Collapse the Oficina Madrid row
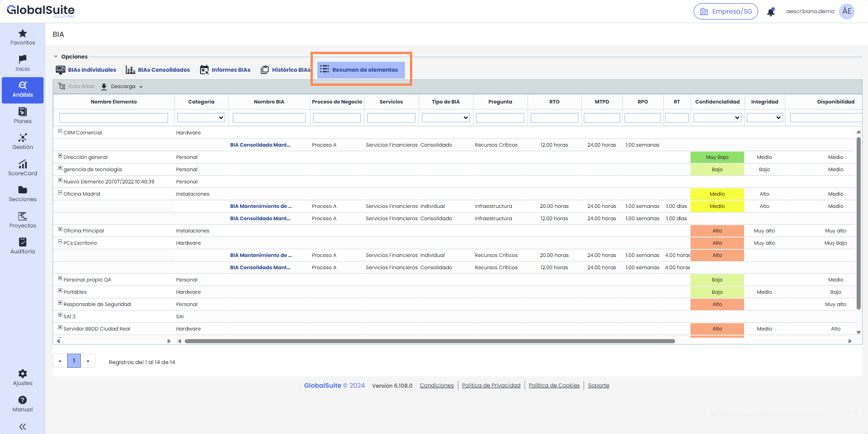The image size is (868, 434). click(60, 192)
